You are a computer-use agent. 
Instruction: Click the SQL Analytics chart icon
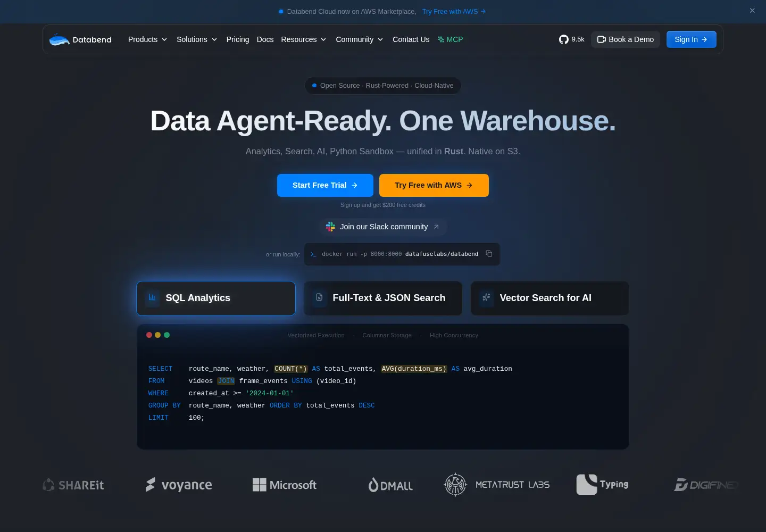point(152,297)
